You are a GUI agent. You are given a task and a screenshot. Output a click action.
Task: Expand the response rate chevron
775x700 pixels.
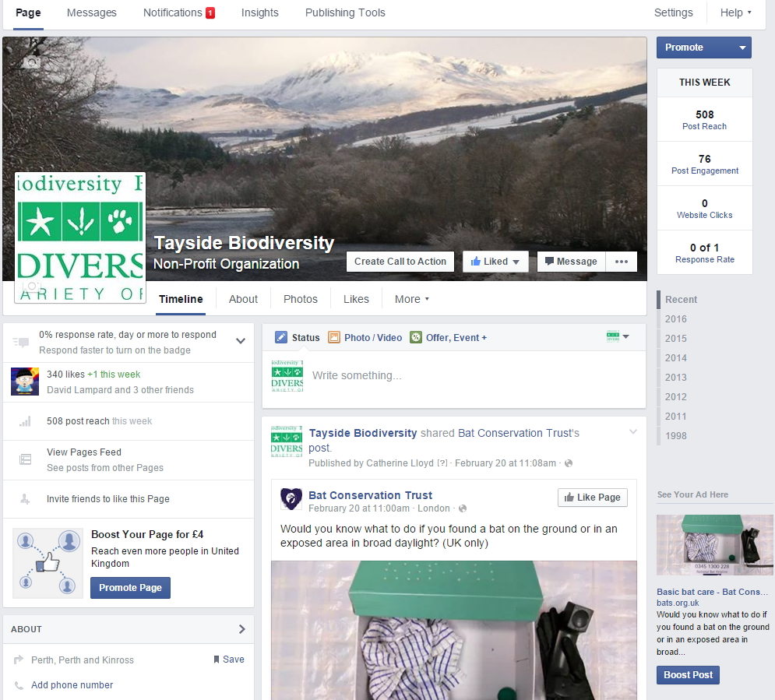(241, 341)
